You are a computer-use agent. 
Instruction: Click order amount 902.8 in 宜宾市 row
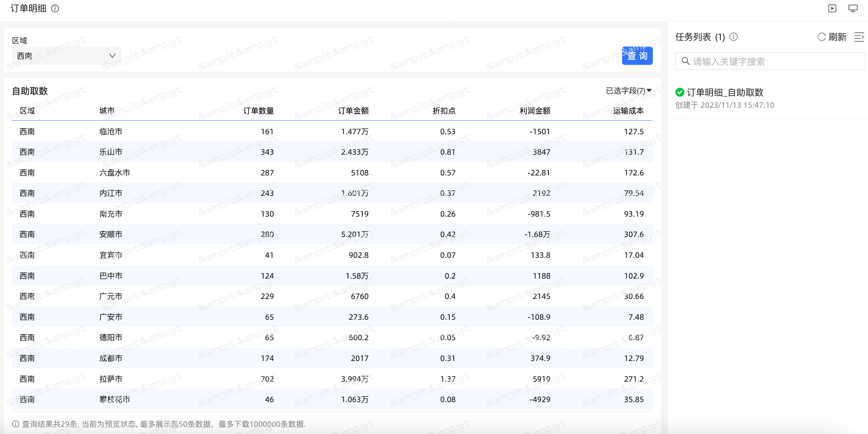click(359, 255)
